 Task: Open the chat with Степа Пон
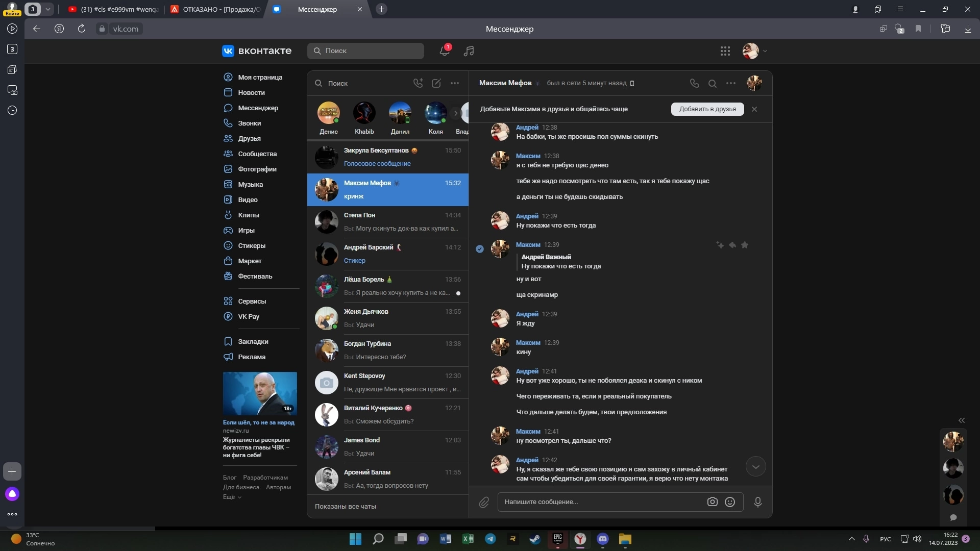388,222
